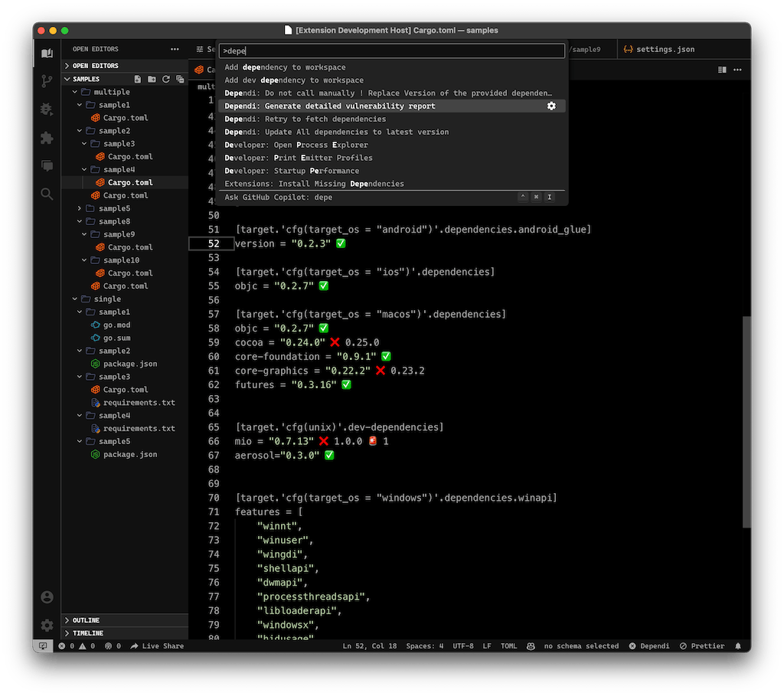This screenshot has height=696, width=784.
Task: Open the chat bubble view in activity bar
Action: [x=47, y=165]
